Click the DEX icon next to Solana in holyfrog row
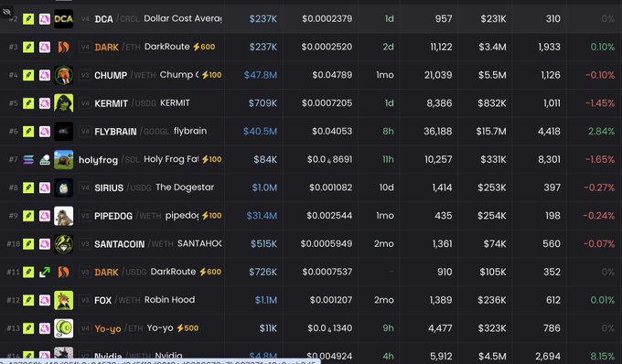The image size is (622, 364). click(45, 160)
